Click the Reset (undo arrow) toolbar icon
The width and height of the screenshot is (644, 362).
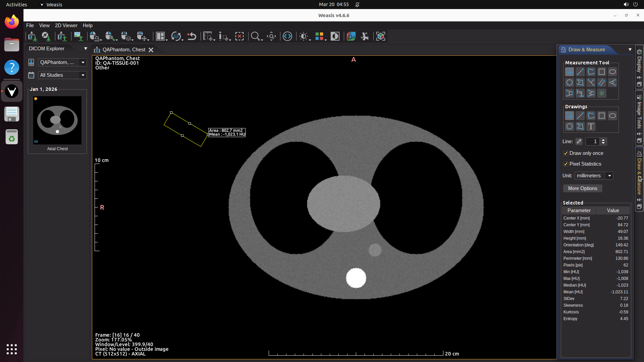click(x=192, y=36)
